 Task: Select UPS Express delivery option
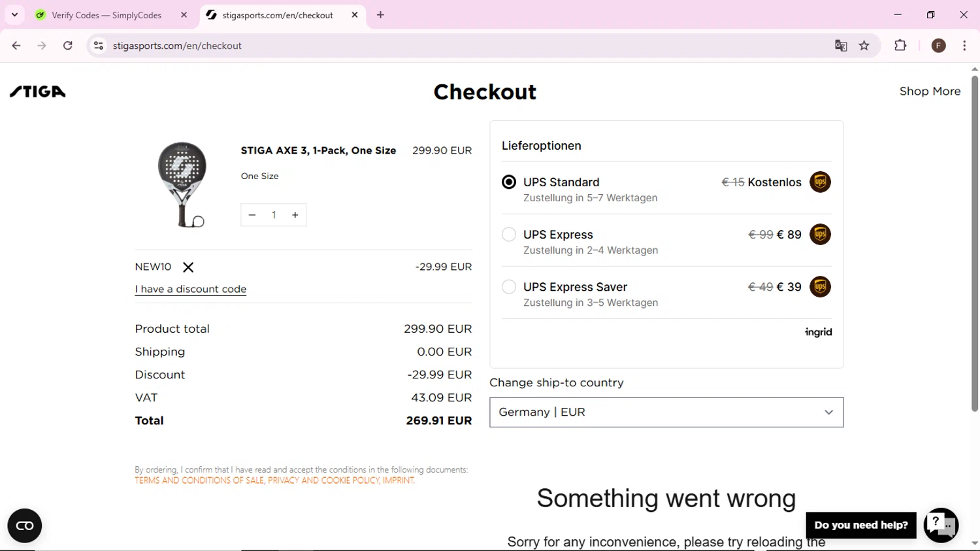(x=509, y=235)
